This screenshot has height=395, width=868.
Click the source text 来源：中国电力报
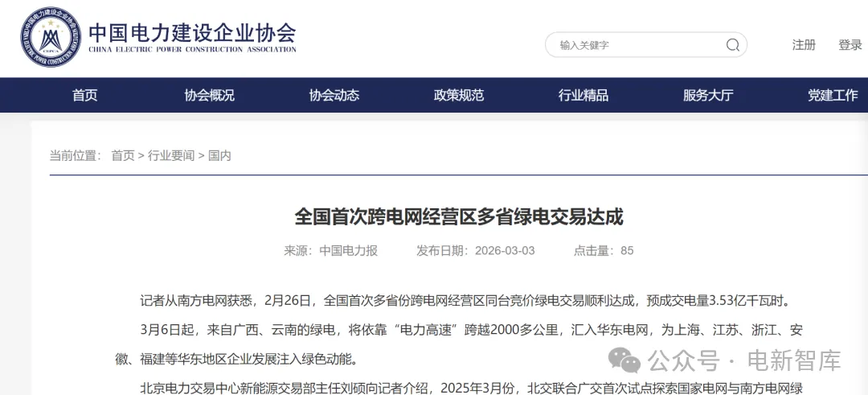point(330,251)
